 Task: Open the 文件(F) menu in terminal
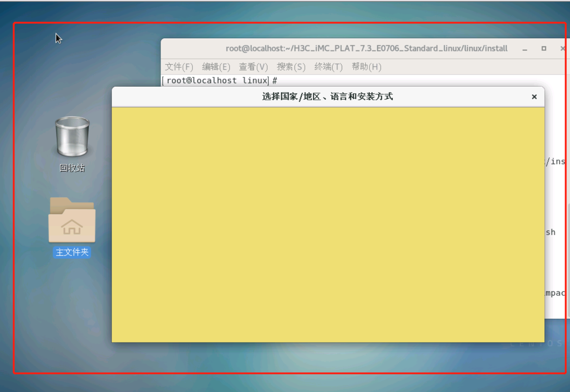pyautogui.click(x=179, y=67)
